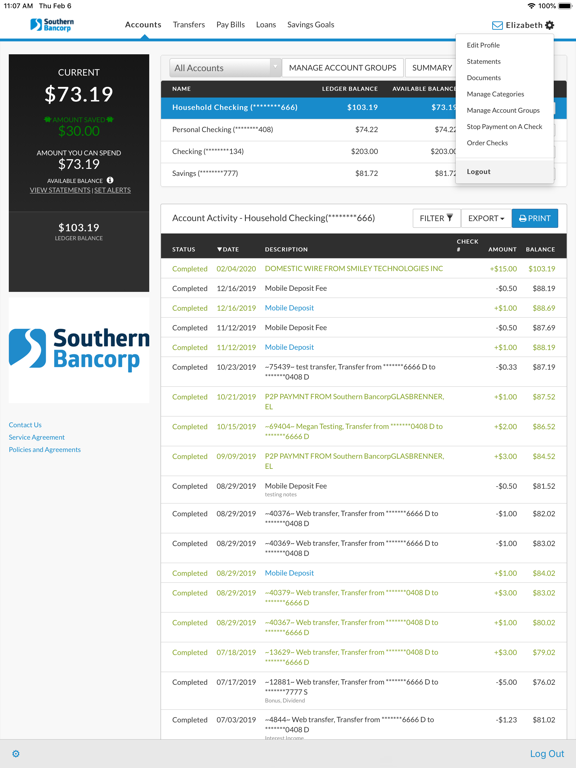This screenshot has height=768, width=576.
Task: Click the Southern Bancorp logo in header
Action: pos(52,24)
